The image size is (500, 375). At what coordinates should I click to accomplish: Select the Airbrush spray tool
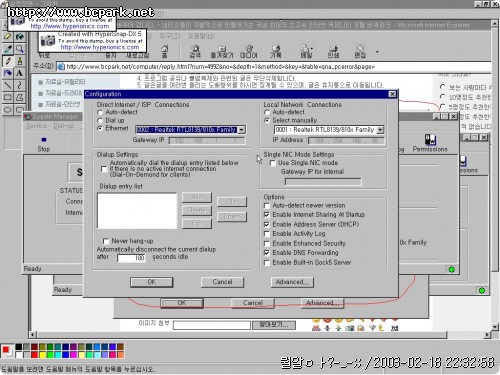click(x=8, y=73)
